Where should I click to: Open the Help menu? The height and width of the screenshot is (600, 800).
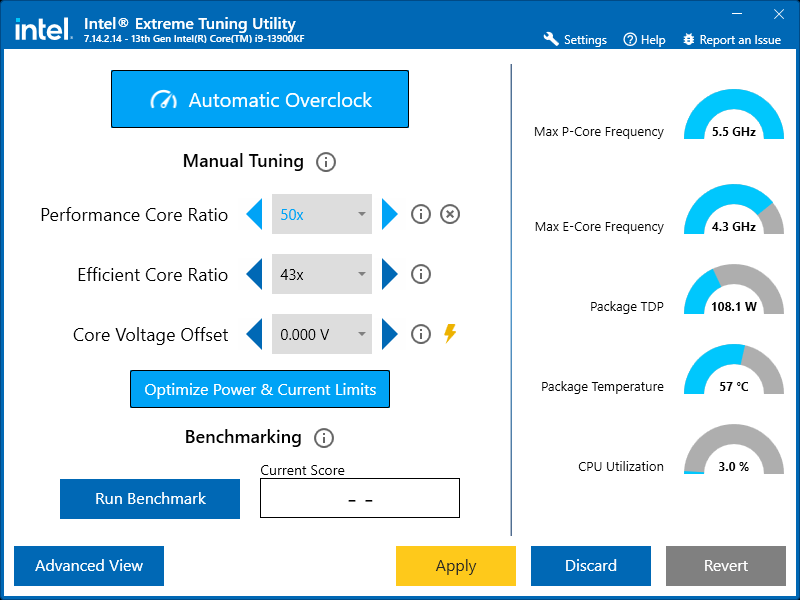(644, 40)
